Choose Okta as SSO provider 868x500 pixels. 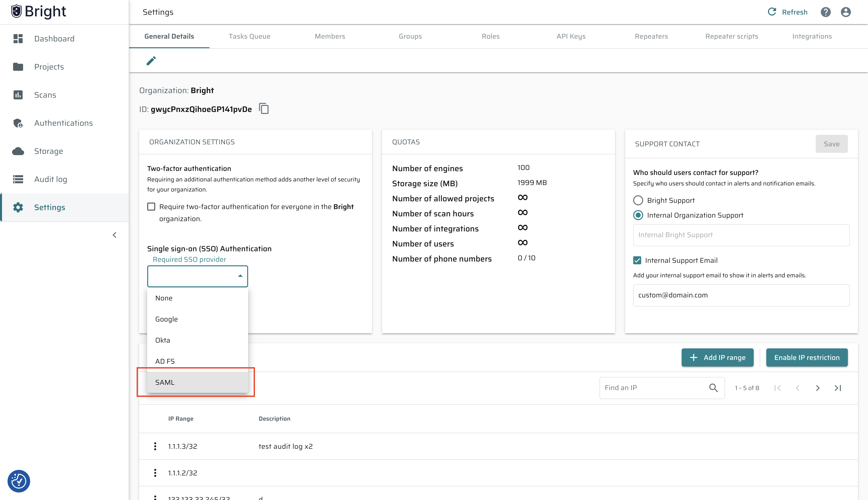point(198,340)
